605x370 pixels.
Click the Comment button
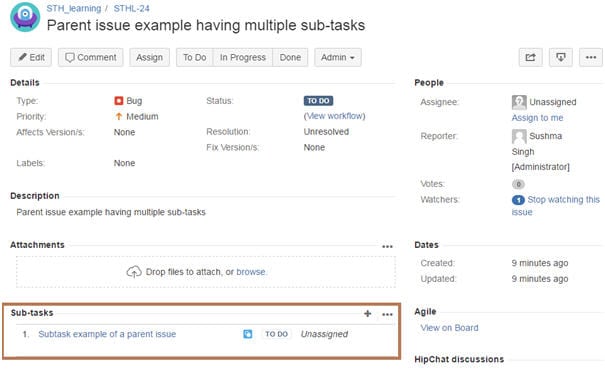point(91,57)
